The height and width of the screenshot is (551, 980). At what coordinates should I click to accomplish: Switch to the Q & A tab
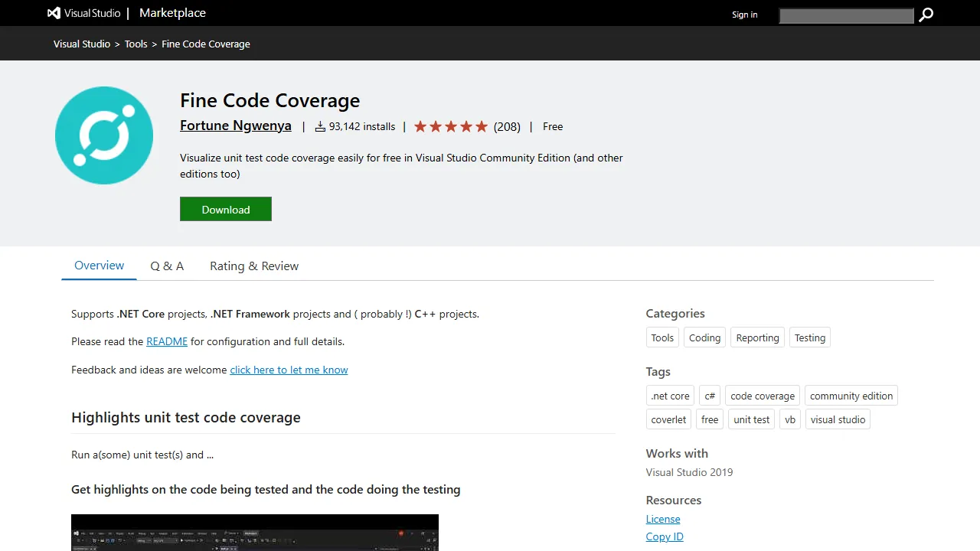[167, 266]
